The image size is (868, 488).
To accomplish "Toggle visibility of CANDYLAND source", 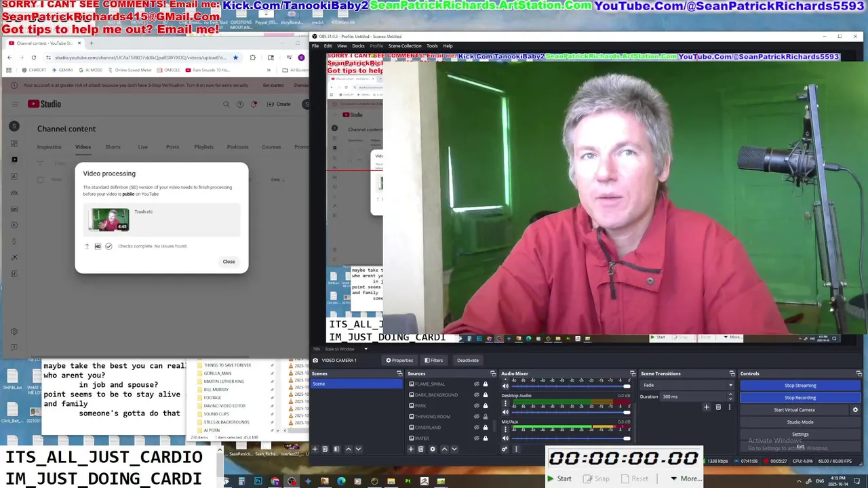I will (477, 428).
